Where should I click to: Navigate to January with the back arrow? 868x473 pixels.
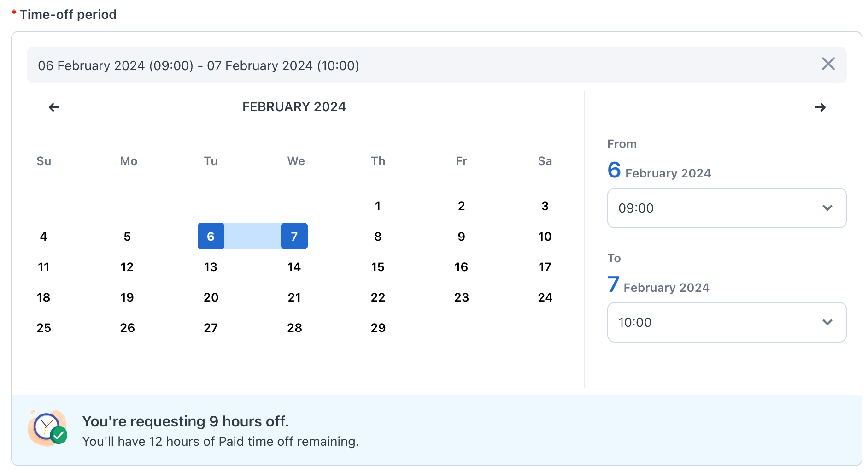point(53,107)
